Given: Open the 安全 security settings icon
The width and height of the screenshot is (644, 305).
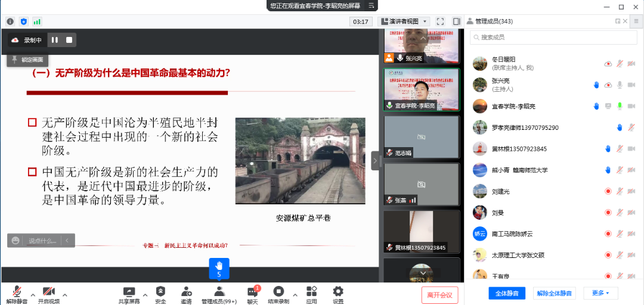Looking at the screenshot, I should (x=160, y=291).
